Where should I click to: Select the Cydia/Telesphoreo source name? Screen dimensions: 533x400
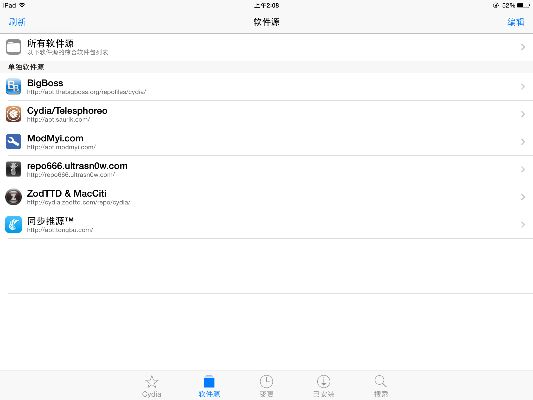pyautogui.click(x=67, y=110)
